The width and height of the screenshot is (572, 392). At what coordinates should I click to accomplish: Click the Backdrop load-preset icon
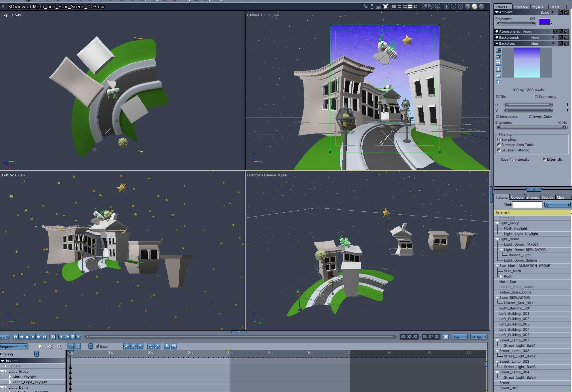coord(566,43)
